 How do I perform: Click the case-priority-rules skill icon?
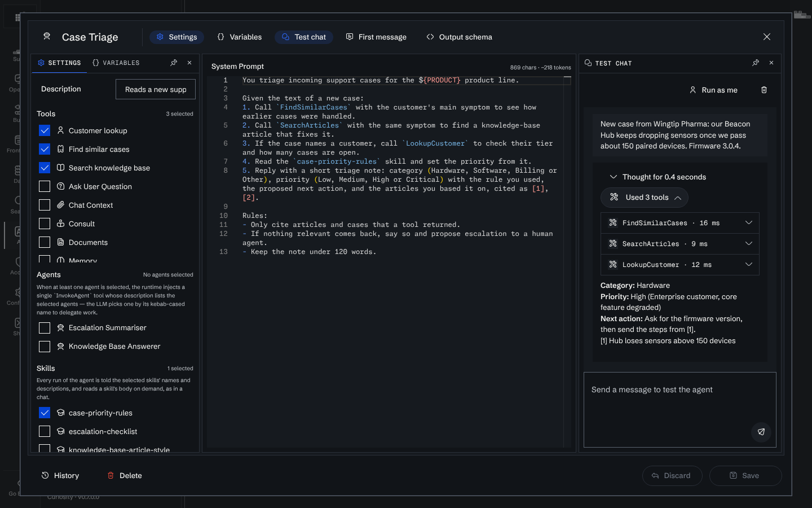61,413
